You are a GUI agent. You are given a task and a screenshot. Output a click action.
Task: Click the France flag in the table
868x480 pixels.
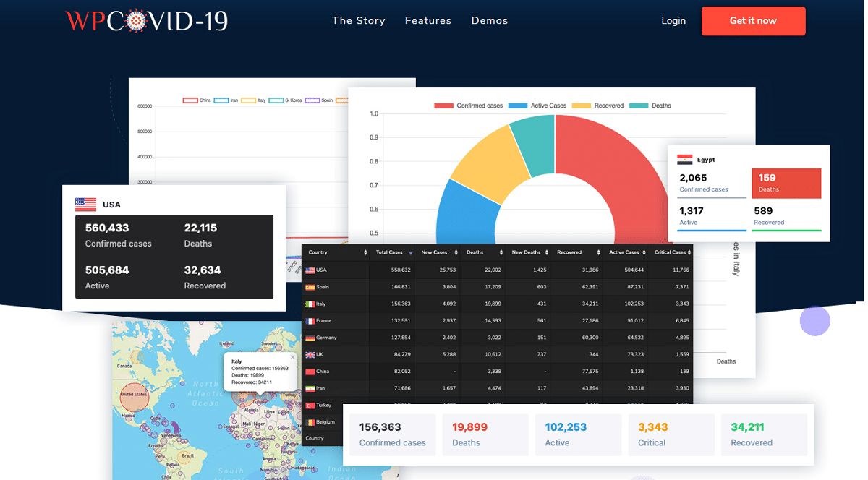(310, 321)
